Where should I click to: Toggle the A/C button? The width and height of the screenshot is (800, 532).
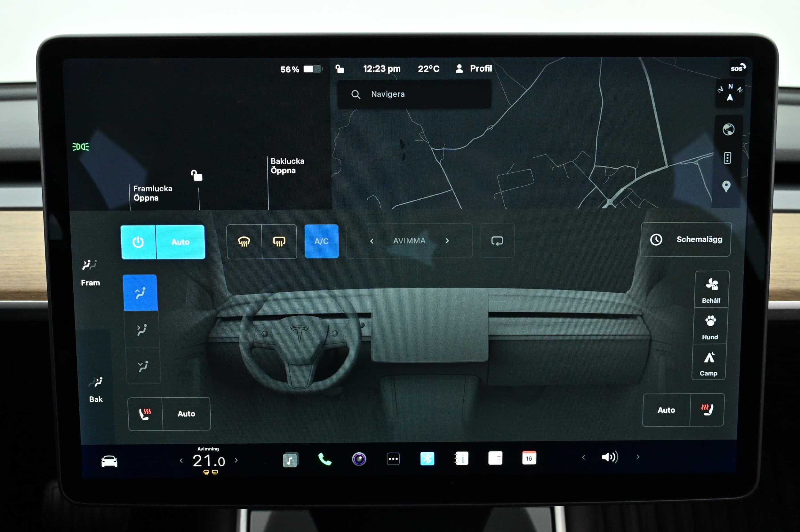[321, 241]
